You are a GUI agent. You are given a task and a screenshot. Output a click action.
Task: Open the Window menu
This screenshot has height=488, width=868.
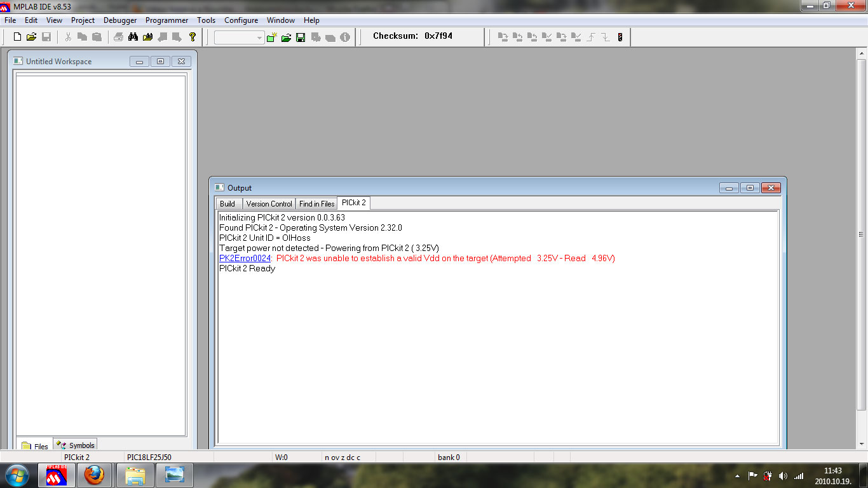(281, 20)
